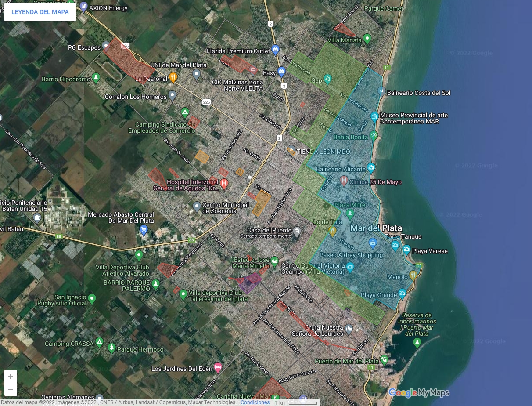
Task: Click the Casa del Puente museum pin
Action: [x=297, y=231]
